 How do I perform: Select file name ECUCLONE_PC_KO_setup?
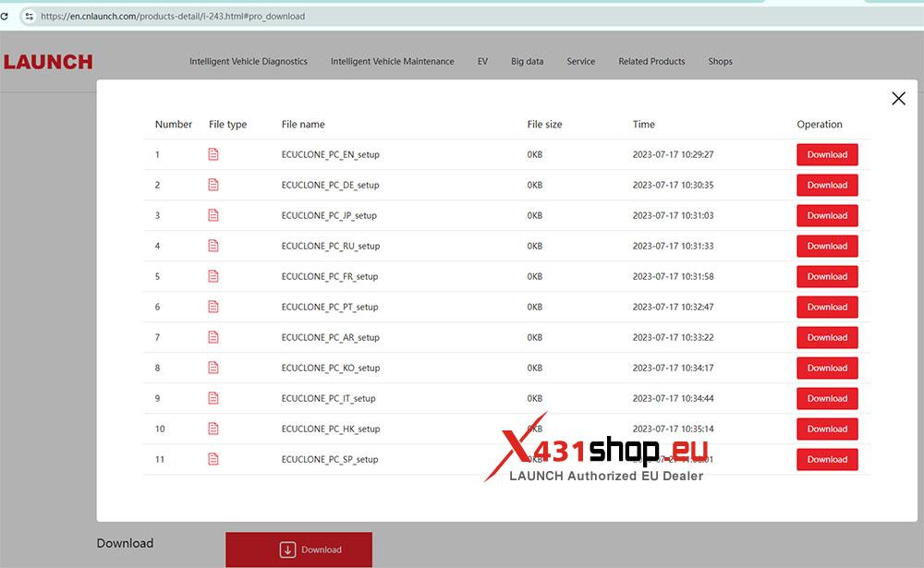(331, 369)
